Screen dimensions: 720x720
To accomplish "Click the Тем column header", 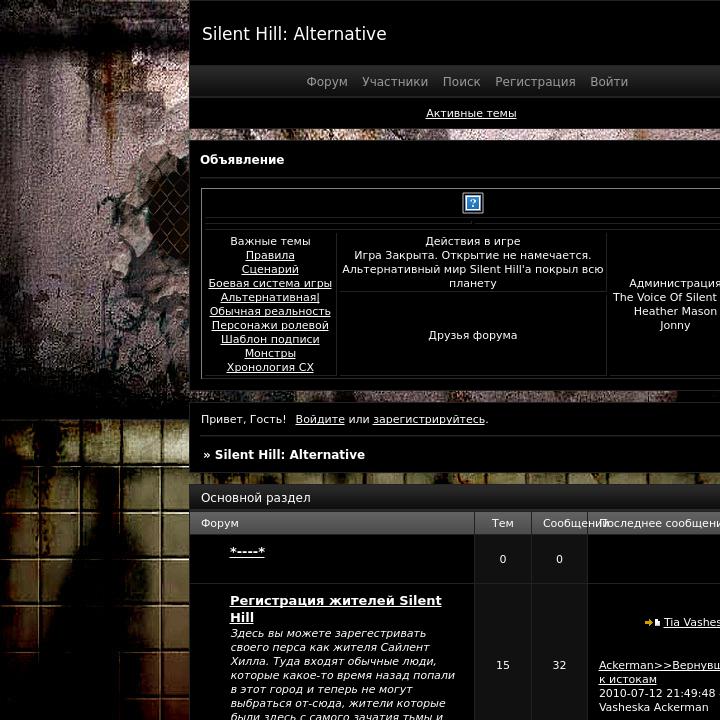I will [503, 523].
